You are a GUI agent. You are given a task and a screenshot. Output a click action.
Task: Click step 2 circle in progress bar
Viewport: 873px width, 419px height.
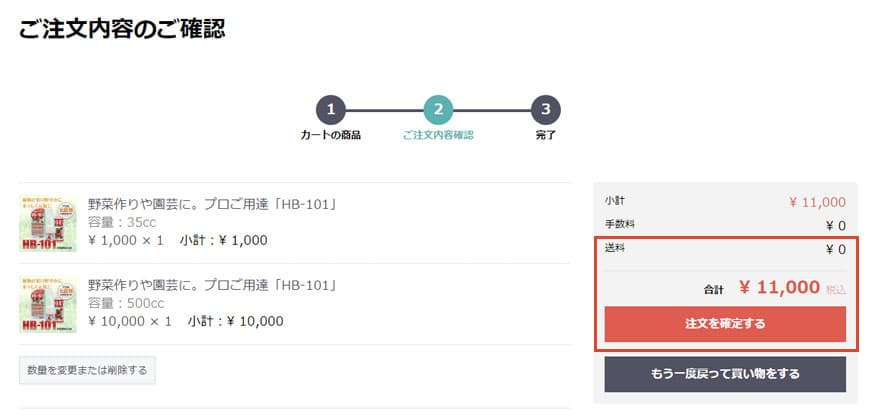(x=438, y=110)
